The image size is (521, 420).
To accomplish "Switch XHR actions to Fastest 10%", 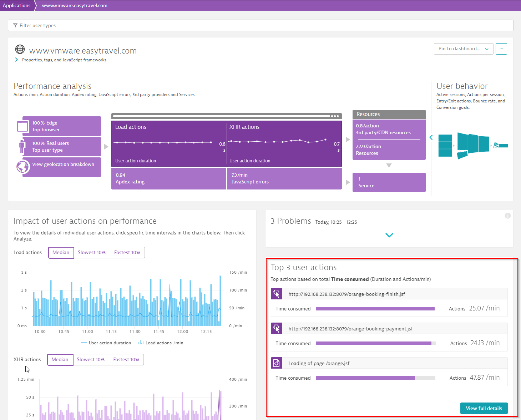I will point(126,360).
